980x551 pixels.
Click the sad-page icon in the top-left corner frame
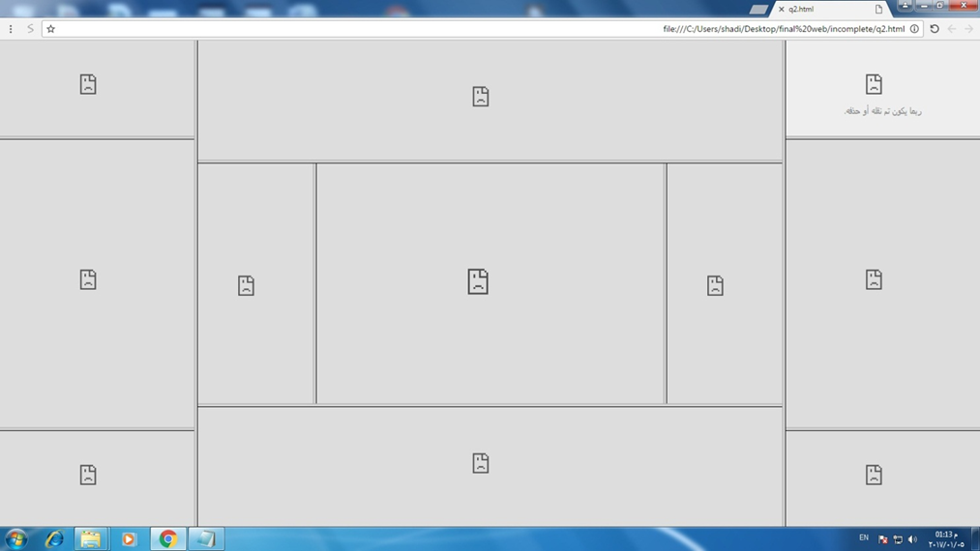click(88, 84)
